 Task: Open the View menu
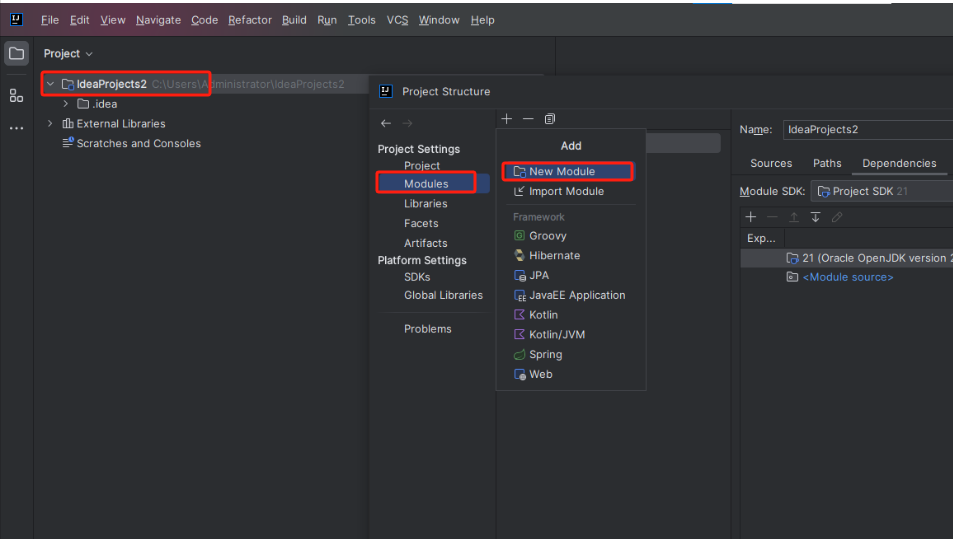pyautogui.click(x=113, y=20)
